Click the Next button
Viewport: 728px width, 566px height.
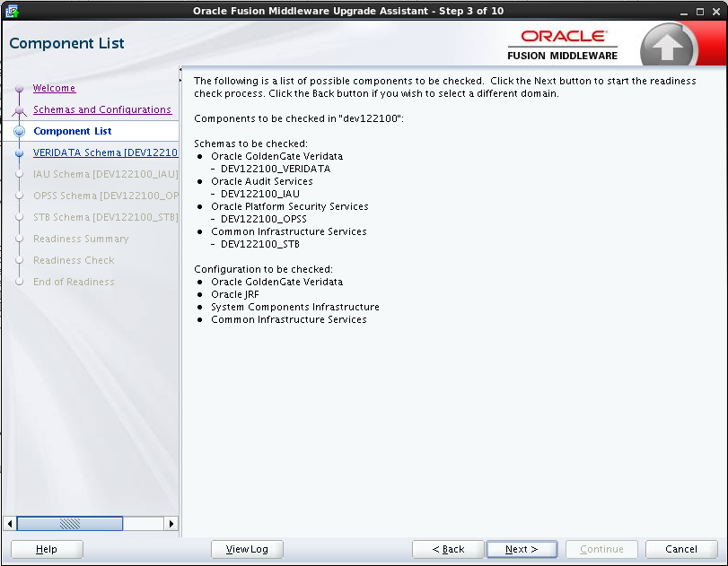point(522,549)
